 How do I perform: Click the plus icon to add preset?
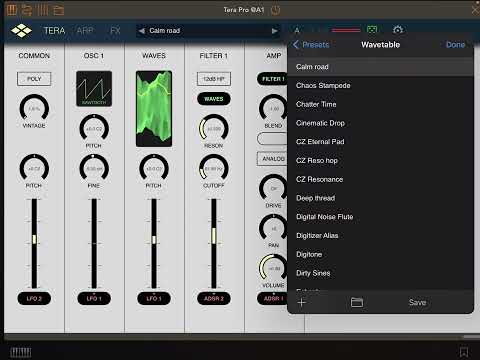301,302
